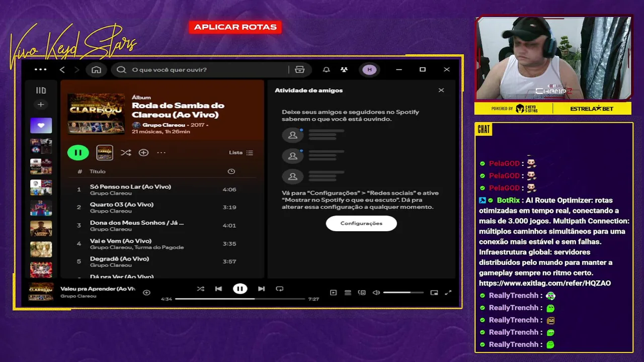The height and width of the screenshot is (362, 644).
Task: Pause playback in the player bar
Action: click(240, 289)
